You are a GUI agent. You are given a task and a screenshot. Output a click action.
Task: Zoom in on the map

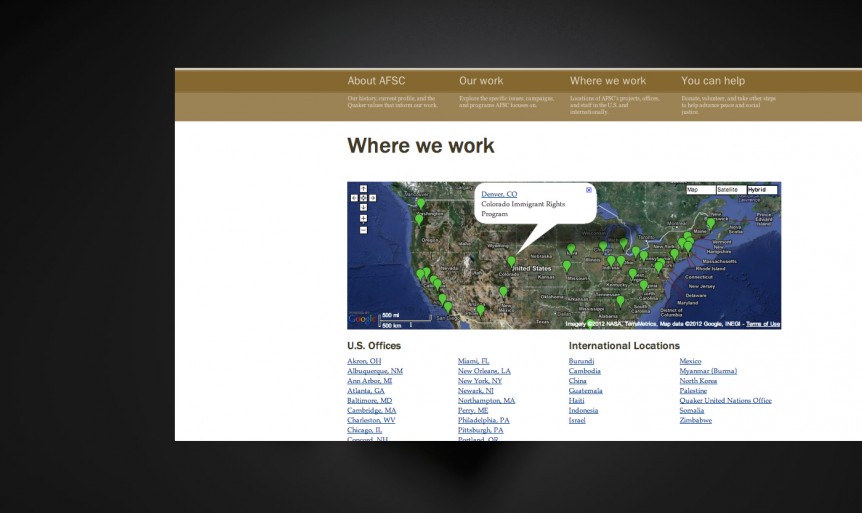pos(363,218)
